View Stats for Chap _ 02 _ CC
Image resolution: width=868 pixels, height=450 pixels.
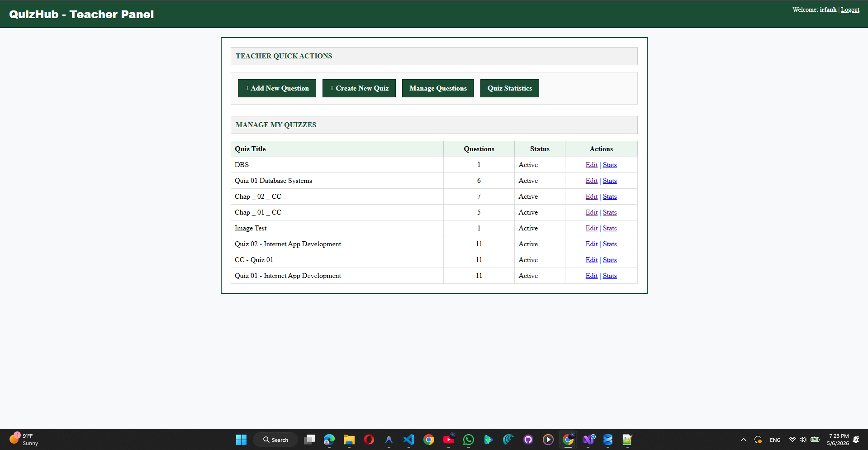(610, 196)
